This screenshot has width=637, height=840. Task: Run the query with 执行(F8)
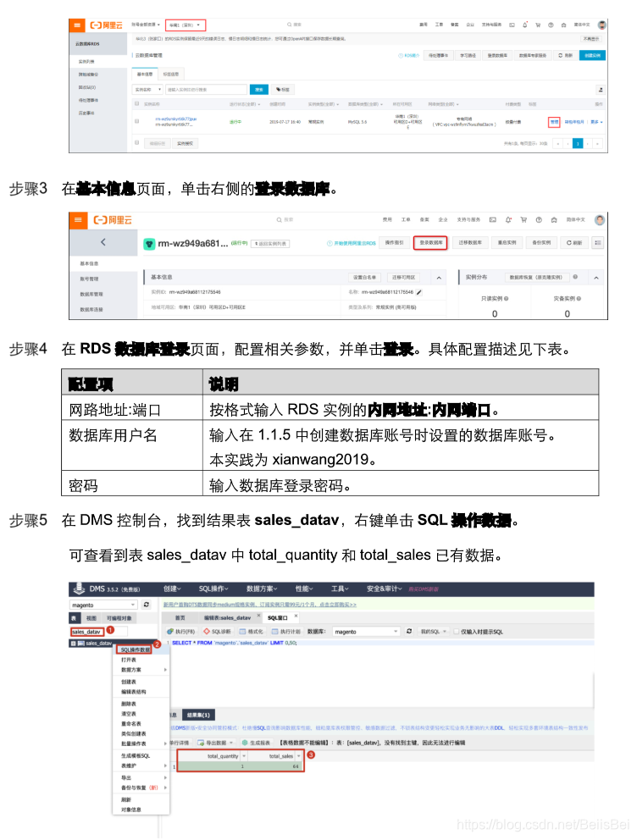180,632
